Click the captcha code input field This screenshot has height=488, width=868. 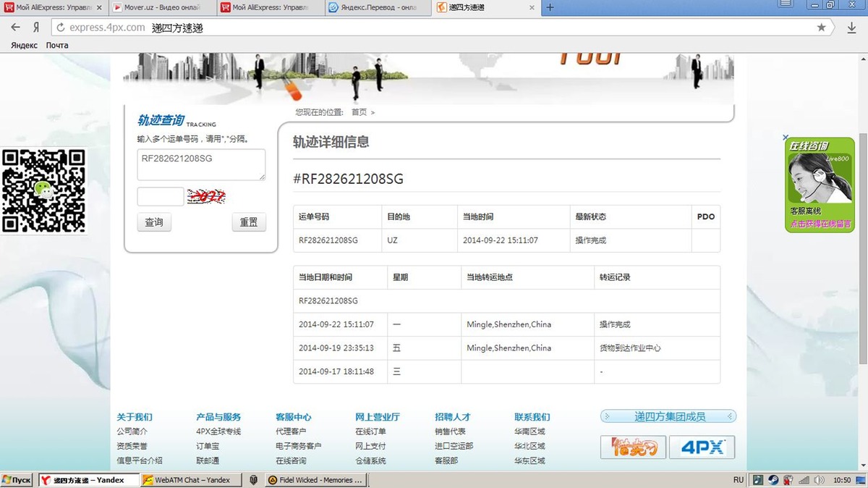(x=161, y=196)
